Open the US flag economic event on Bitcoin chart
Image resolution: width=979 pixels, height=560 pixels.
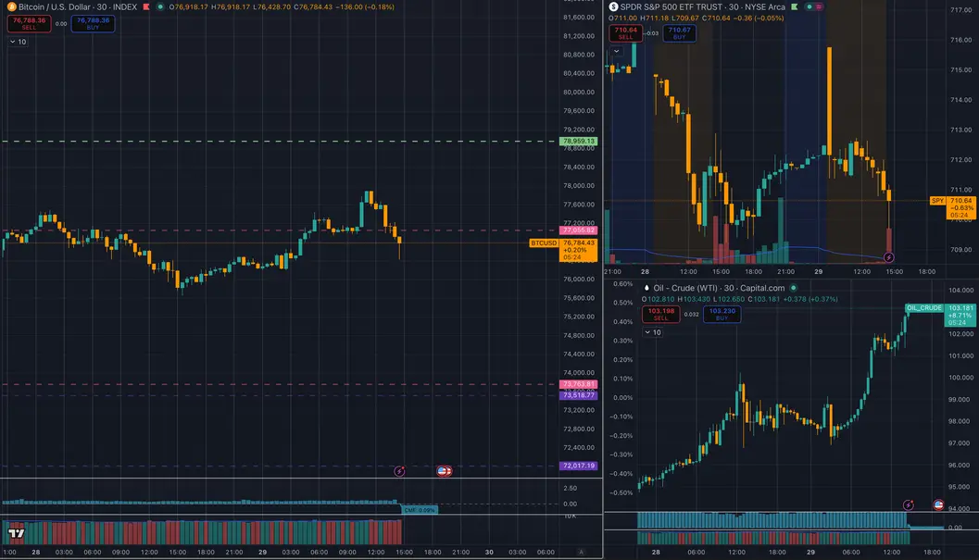pos(444,471)
